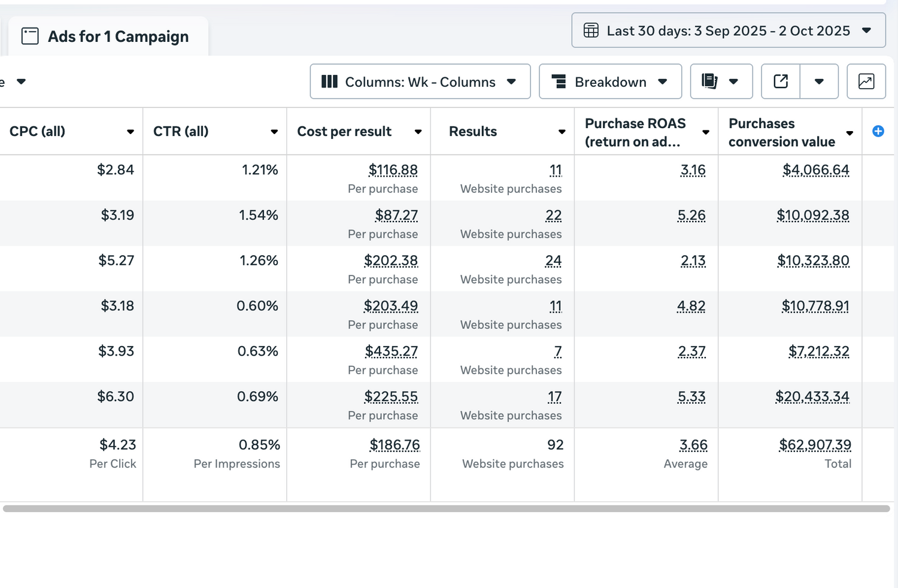Click the export share icon button
The image size is (898, 588).
pyautogui.click(x=781, y=81)
